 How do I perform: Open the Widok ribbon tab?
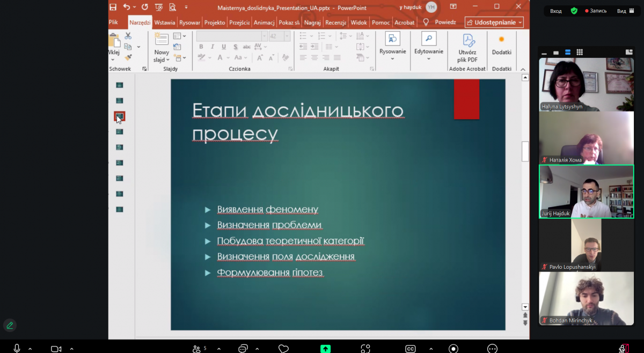tap(358, 23)
